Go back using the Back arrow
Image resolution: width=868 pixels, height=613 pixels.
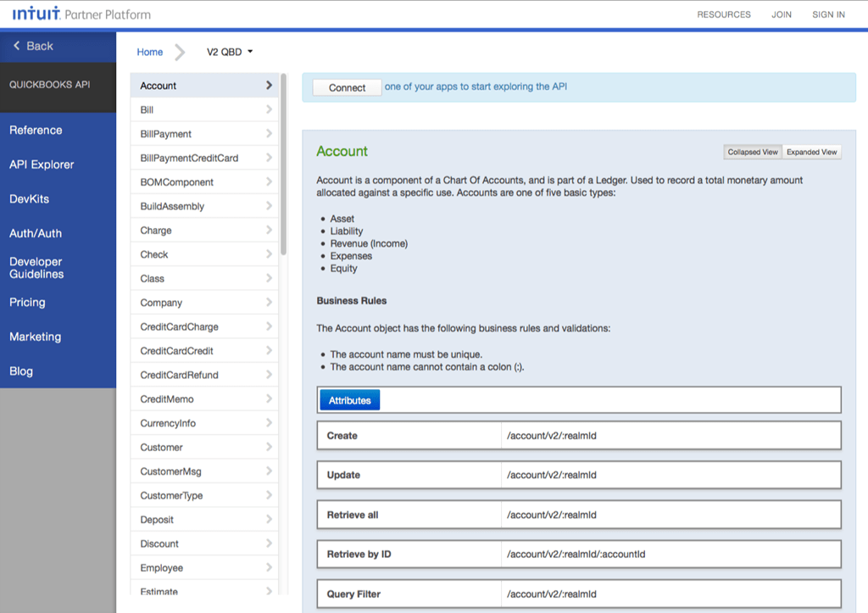pyautogui.click(x=33, y=46)
